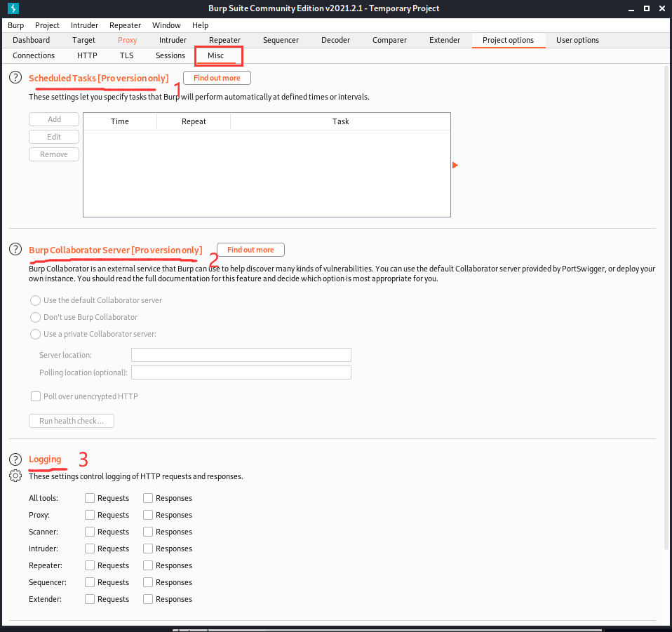Open the Window menu
The image size is (672, 632).
(166, 25)
